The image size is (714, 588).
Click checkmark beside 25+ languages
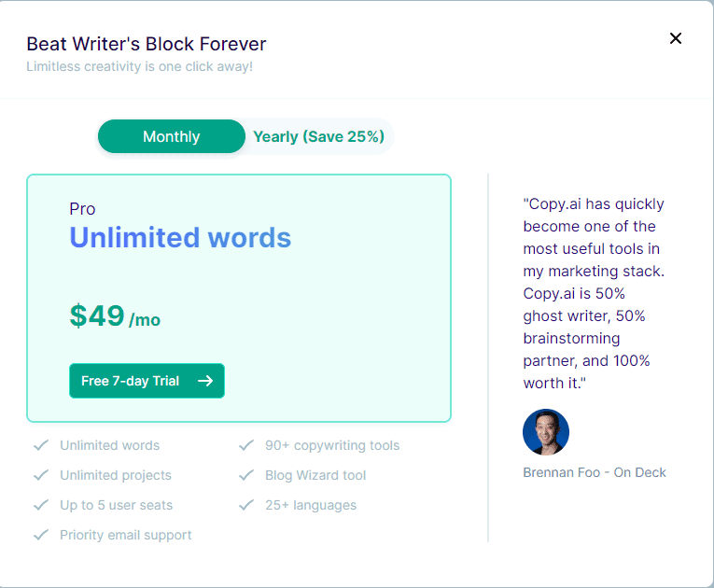(246, 505)
